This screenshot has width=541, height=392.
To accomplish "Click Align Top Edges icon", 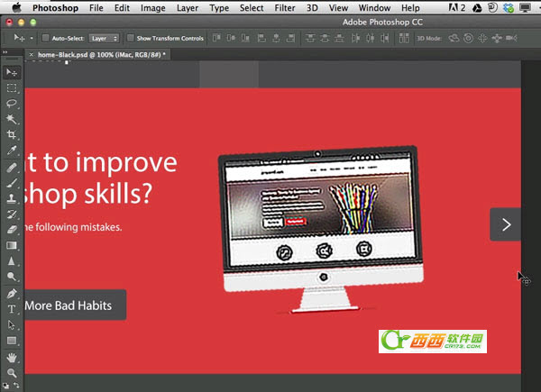I will 216,38.
